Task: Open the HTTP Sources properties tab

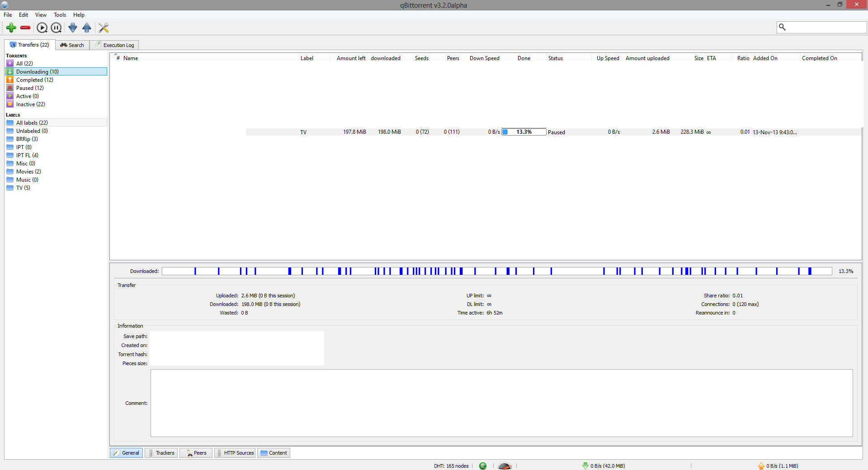Action: [x=235, y=453]
